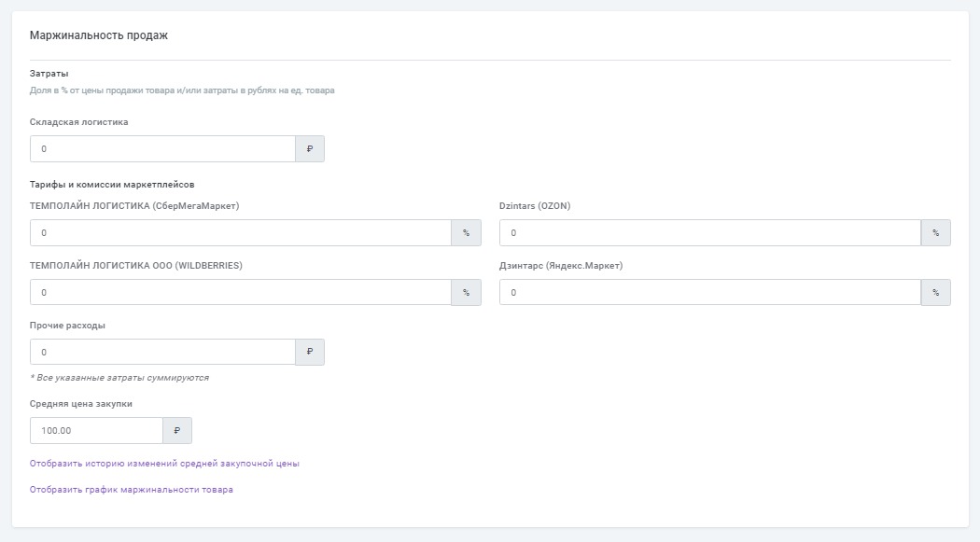Image resolution: width=980 pixels, height=542 pixels.
Task: Focus the Dzintars (OZON) commission input
Action: [709, 233]
